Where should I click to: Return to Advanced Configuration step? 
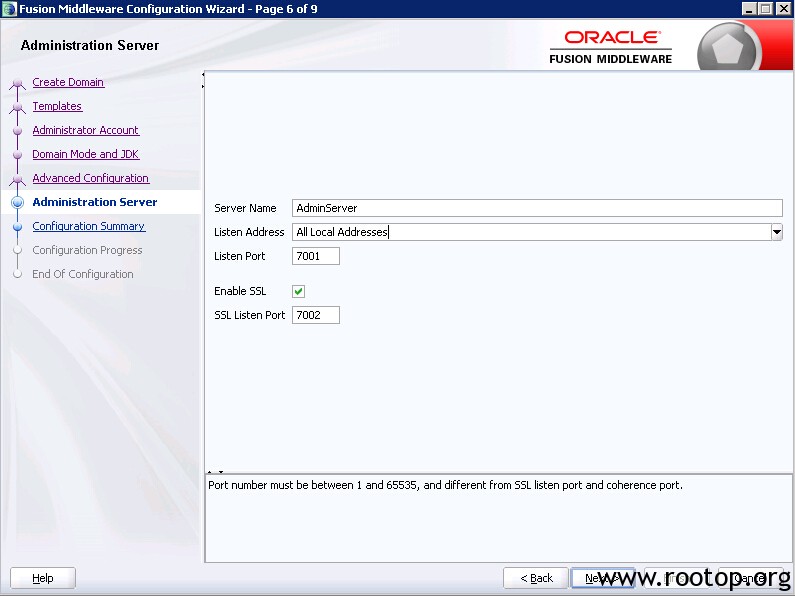click(x=91, y=178)
